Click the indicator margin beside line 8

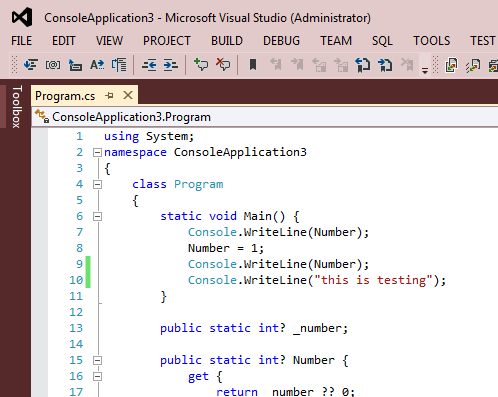coord(40,248)
